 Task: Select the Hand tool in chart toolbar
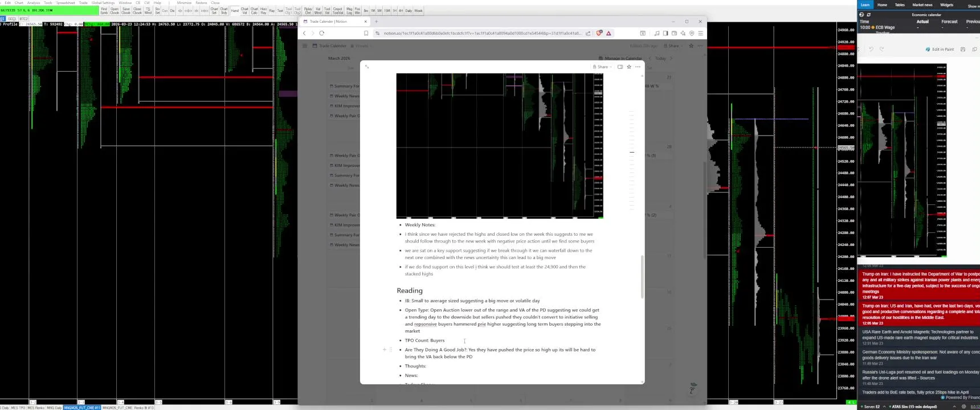tap(235, 11)
